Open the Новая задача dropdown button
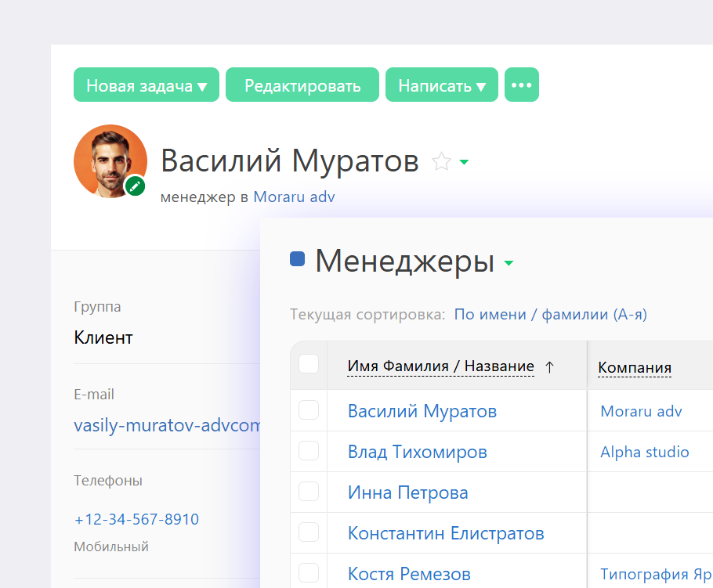Viewport: 713px width, 588px height. 147,85
